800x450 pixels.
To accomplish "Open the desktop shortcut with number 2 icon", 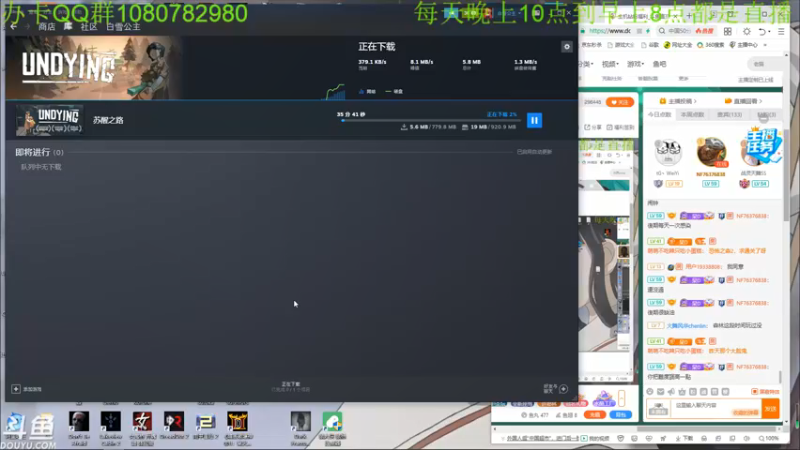I will pos(206,422).
